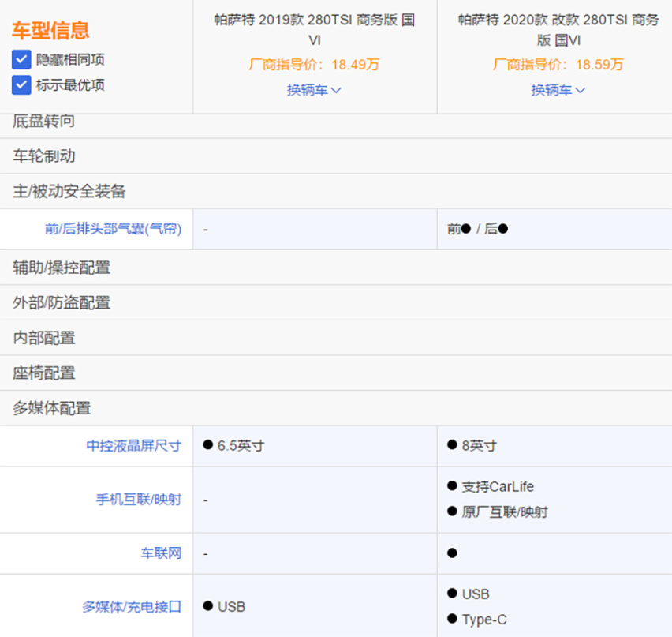Click the 前● / 后● airbag value
The width and height of the screenshot is (672, 637).
tap(477, 229)
